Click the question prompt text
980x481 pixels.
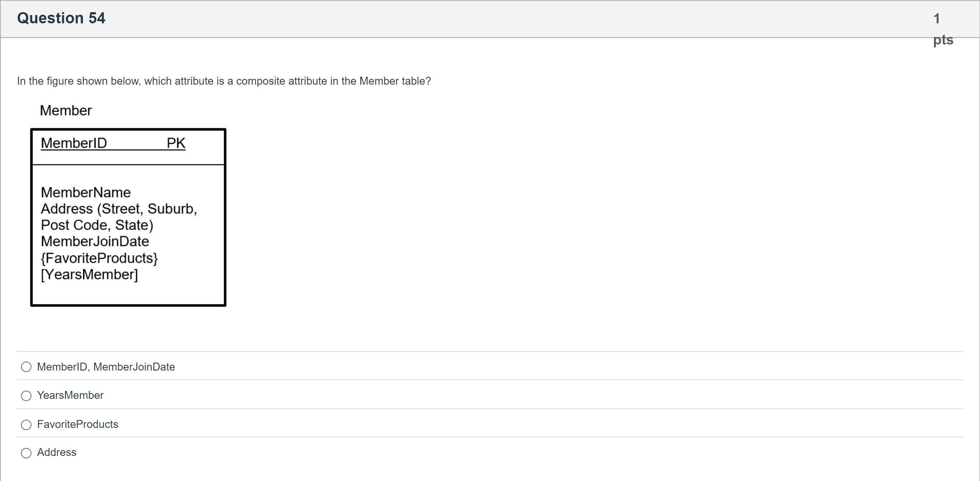tap(224, 81)
